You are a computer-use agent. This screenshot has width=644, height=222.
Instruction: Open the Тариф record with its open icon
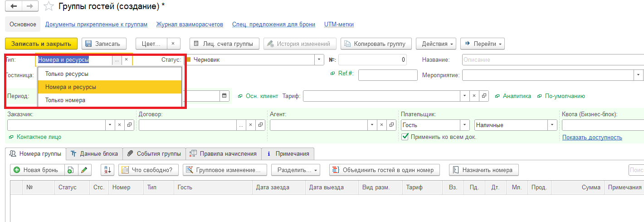484,96
